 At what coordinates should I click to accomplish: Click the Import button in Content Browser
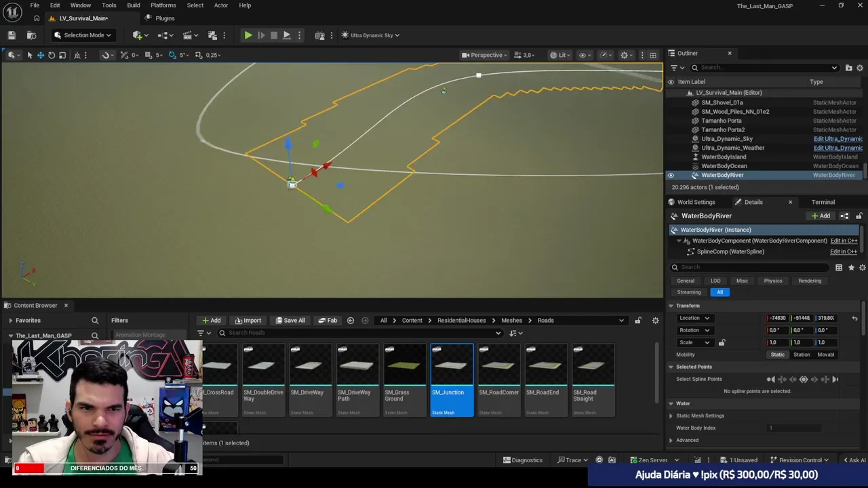pyautogui.click(x=247, y=321)
